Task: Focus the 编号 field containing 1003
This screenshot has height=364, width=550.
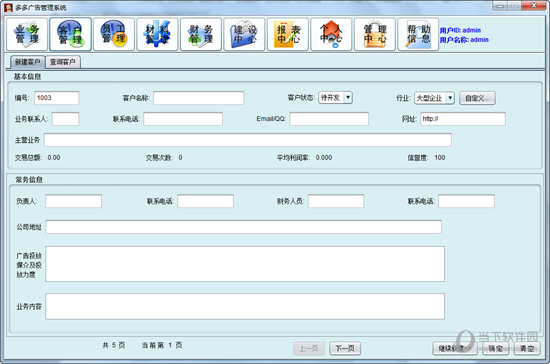Action: (57, 98)
